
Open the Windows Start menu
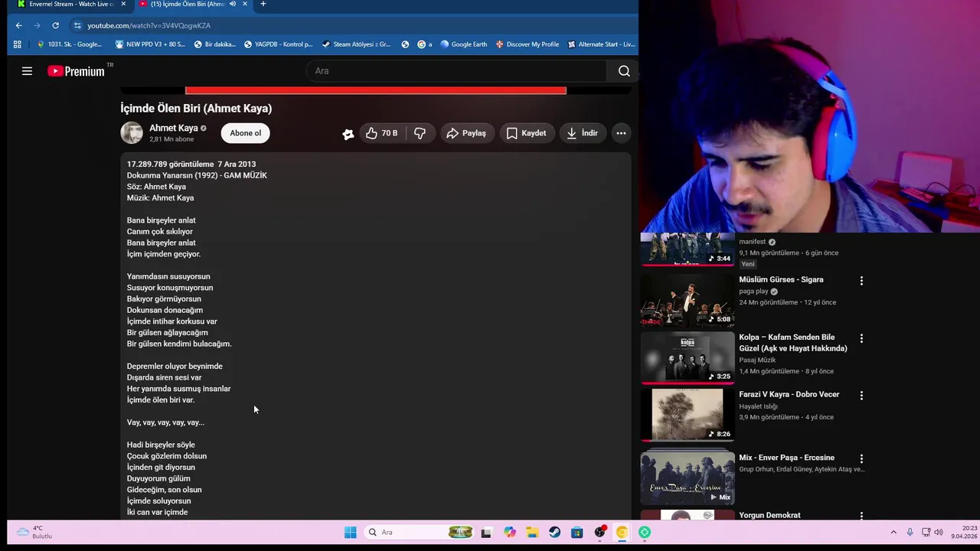click(x=350, y=533)
